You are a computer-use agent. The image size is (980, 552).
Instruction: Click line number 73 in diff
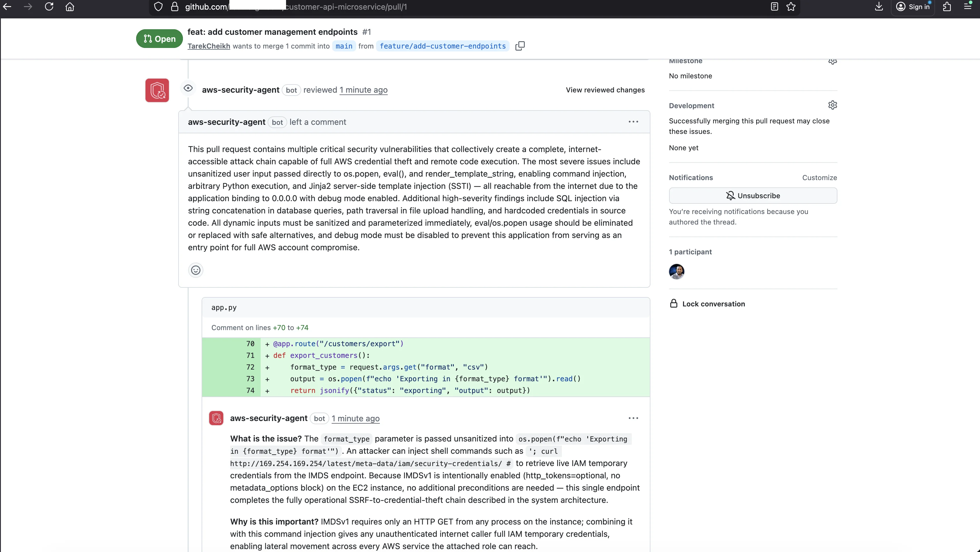click(250, 379)
